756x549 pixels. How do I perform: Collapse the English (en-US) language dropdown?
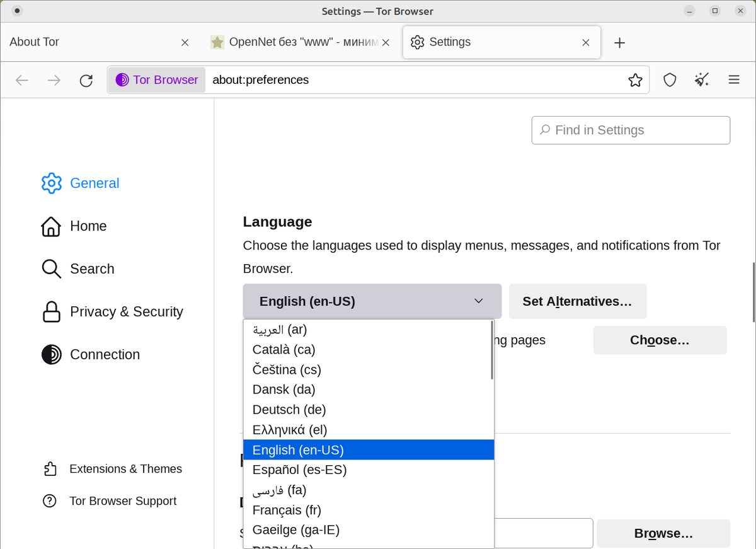pyautogui.click(x=372, y=301)
